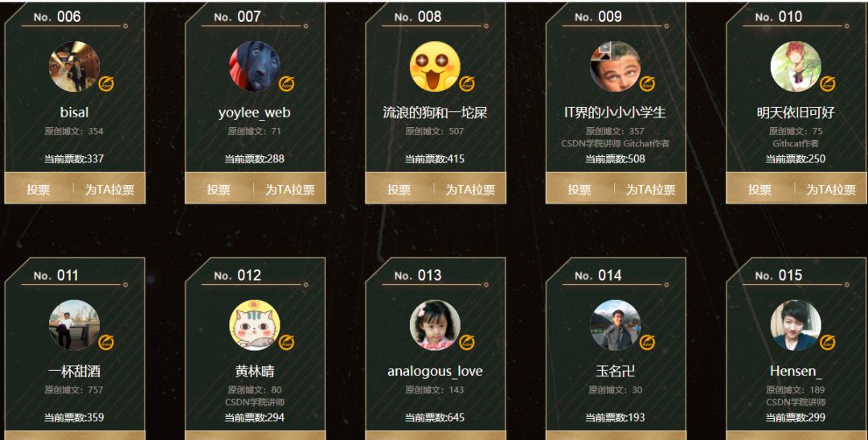Click the badge icon on 明天依旧可好's avatar
The width and height of the screenshot is (868, 440).
pos(828,84)
